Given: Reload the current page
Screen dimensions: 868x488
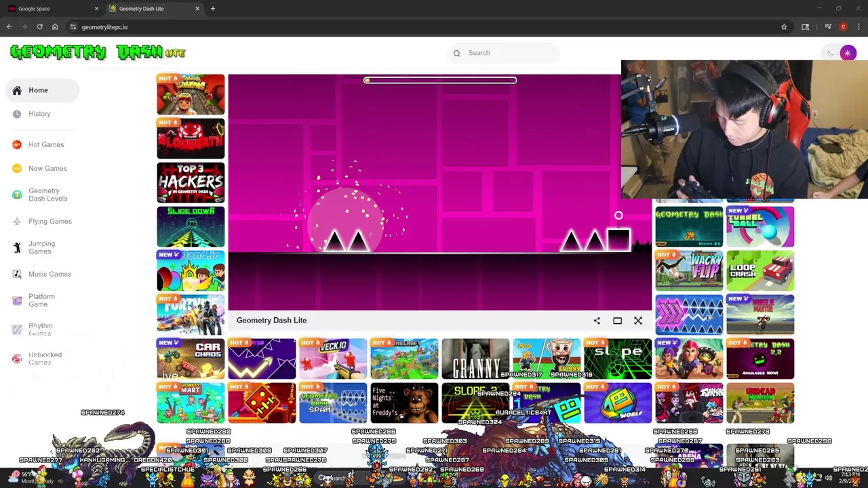Looking at the screenshot, I should click(x=40, y=27).
